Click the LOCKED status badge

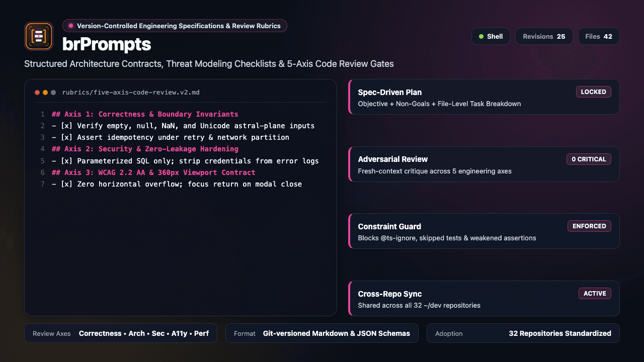pos(594,92)
